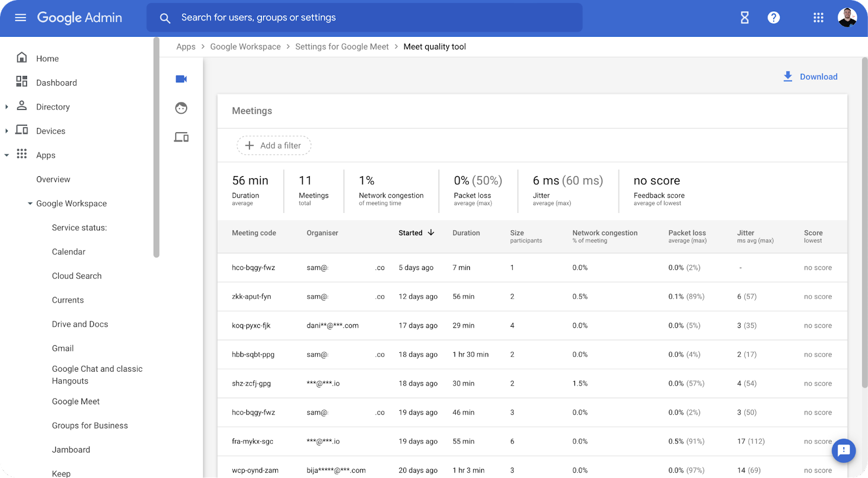Click the Home house icon
Image resolution: width=868 pixels, height=478 pixels.
point(22,57)
